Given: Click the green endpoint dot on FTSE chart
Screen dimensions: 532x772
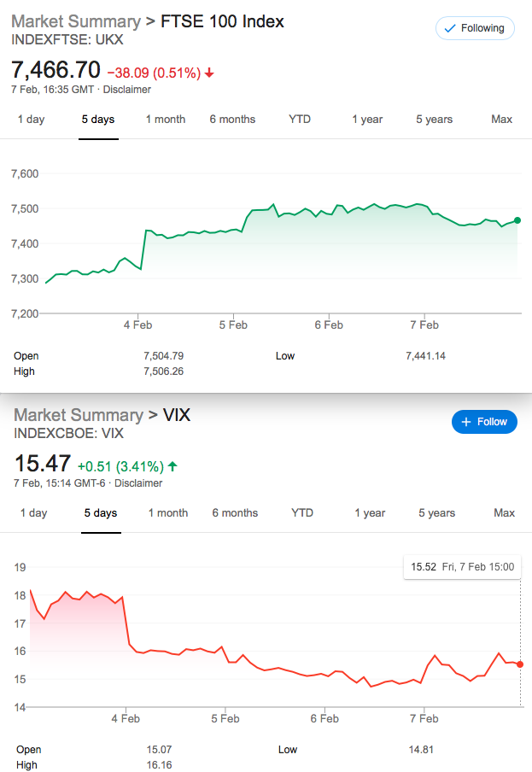Looking at the screenshot, I should pyautogui.click(x=517, y=220).
